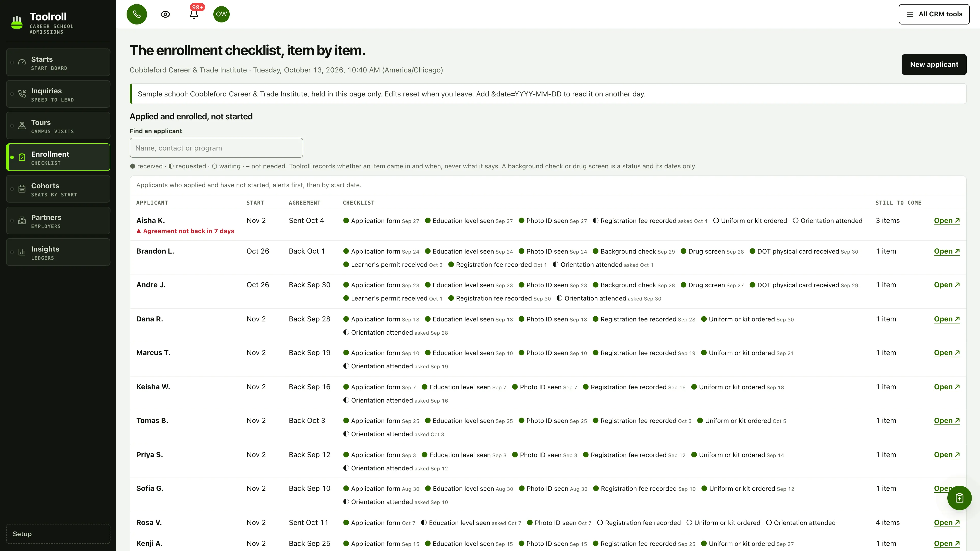The image size is (980, 551).
Task: Click the applicant name Aisha K.
Action: tap(151, 221)
